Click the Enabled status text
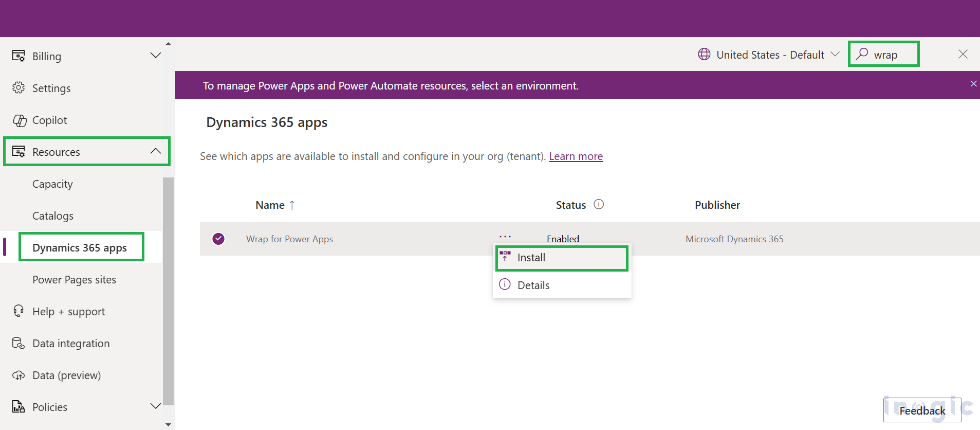The image size is (980, 430). (x=563, y=239)
